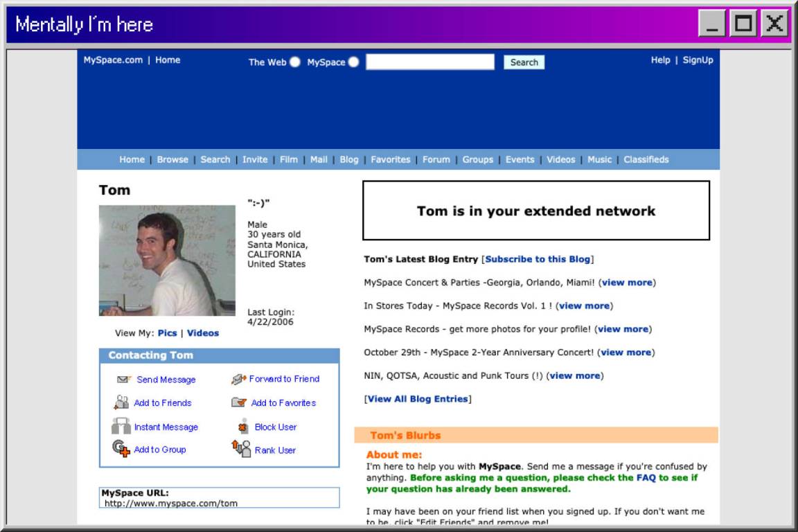798x532 pixels.
Task: View more on MySpace Records photos entry
Action: (623, 329)
